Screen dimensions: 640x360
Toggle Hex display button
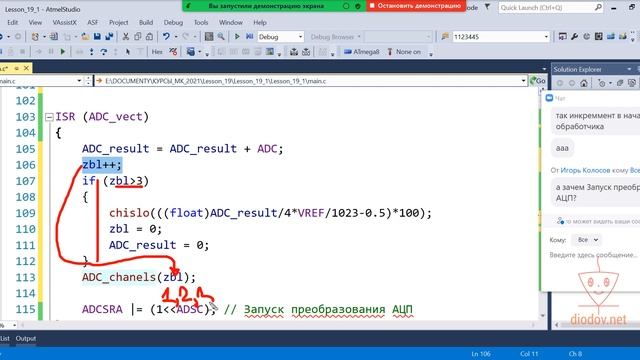pos(157,52)
